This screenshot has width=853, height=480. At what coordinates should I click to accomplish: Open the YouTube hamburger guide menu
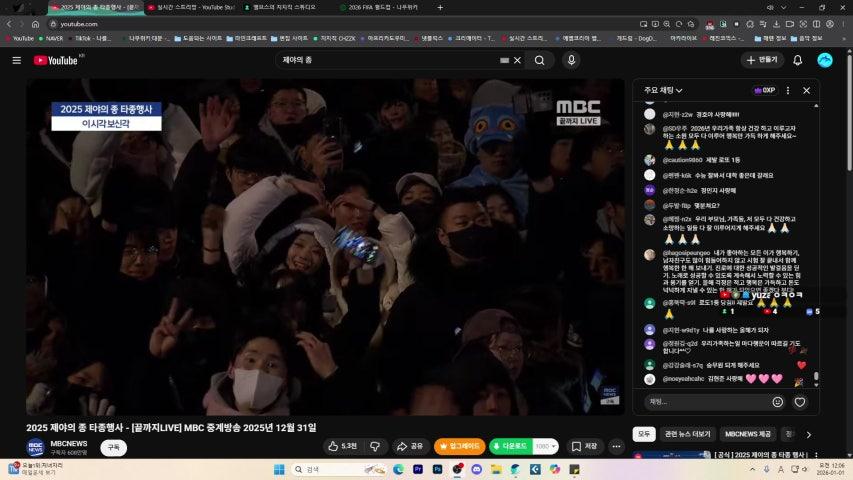[x=16, y=60]
